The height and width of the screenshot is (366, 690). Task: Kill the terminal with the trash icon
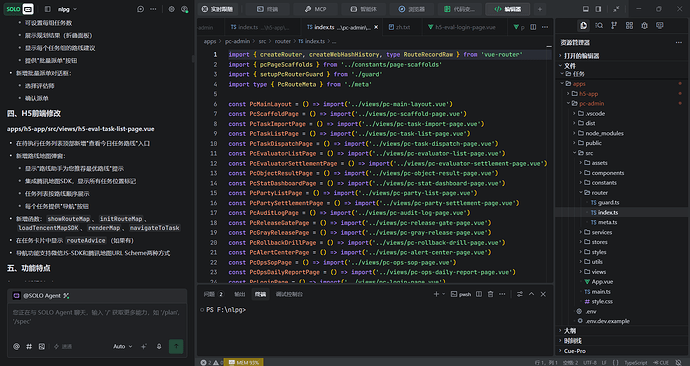point(490,294)
